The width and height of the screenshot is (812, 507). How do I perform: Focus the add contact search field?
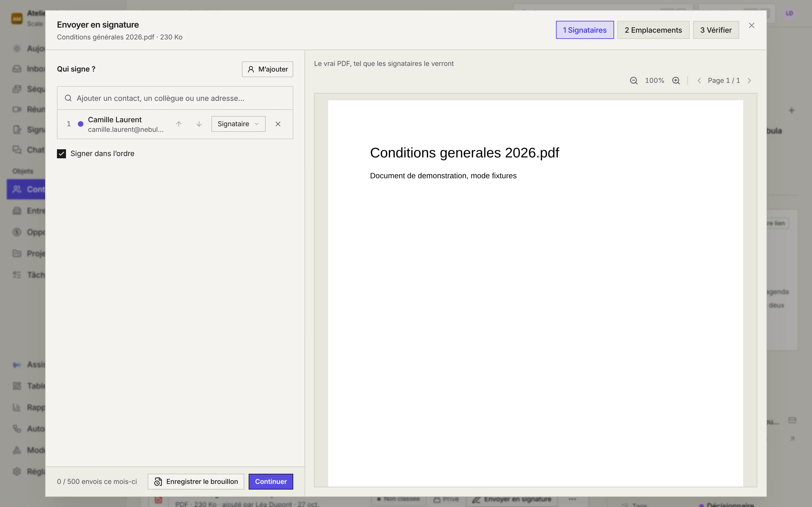(x=175, y=98)
